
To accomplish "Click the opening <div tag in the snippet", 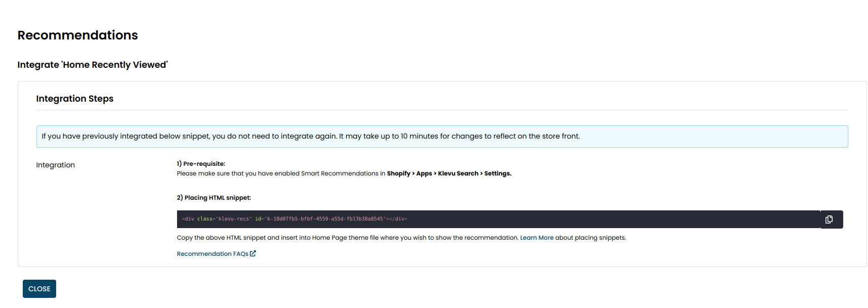I will pos(188,219).
